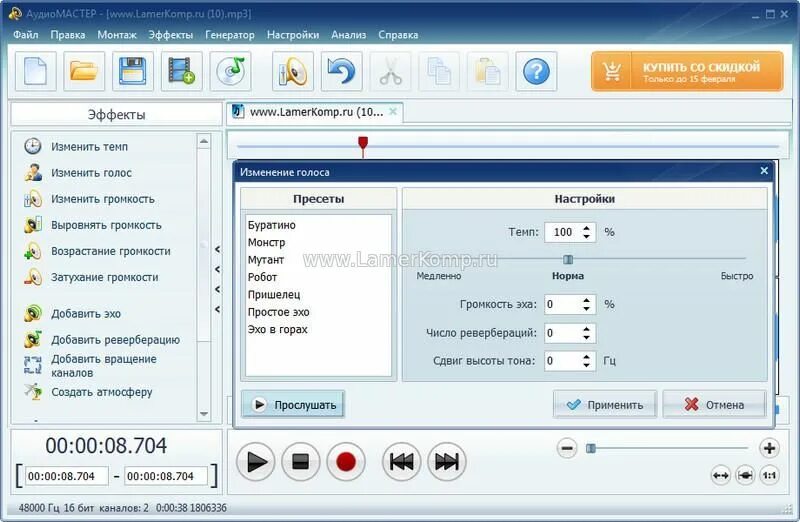Undo last action with blue arrow icon
Viewport: 800px width, 522px height.
tap(341, 71)
